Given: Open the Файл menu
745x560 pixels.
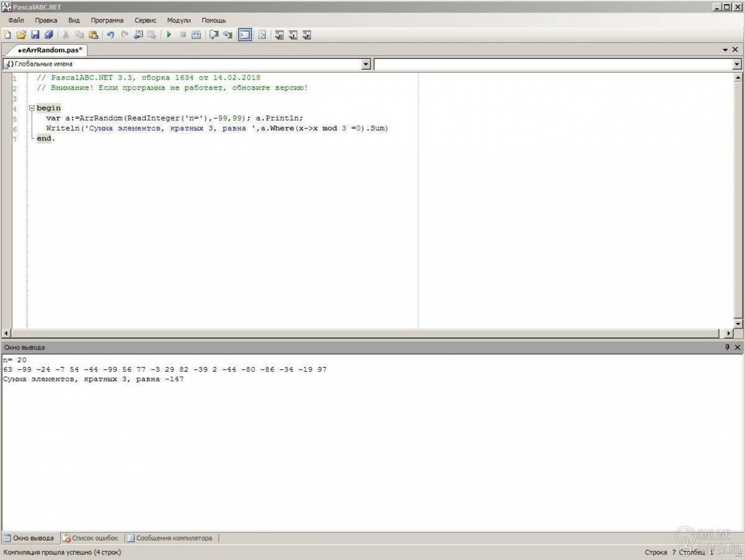Looking at the screenshot, I should [x=16, y=20].
